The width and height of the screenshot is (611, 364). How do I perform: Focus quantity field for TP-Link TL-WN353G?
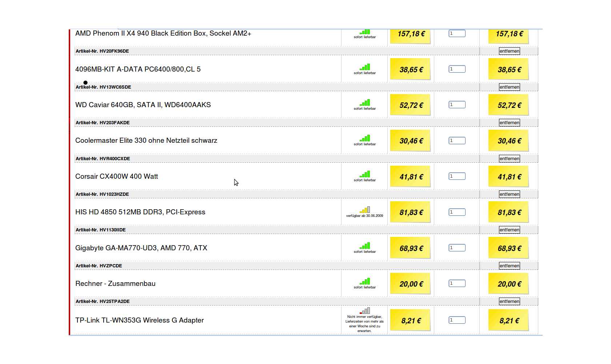click(457, 320)
